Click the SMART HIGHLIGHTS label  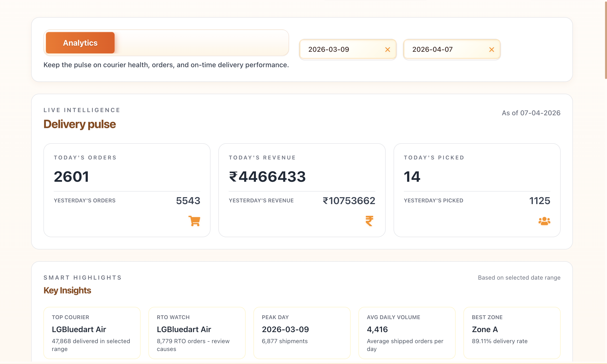(83, 278)
